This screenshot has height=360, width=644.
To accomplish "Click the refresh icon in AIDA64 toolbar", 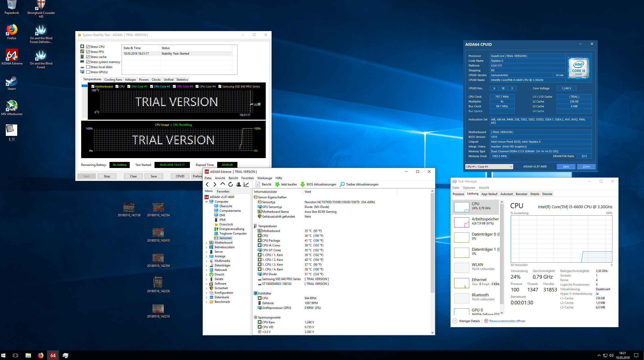I will point(230,184).
